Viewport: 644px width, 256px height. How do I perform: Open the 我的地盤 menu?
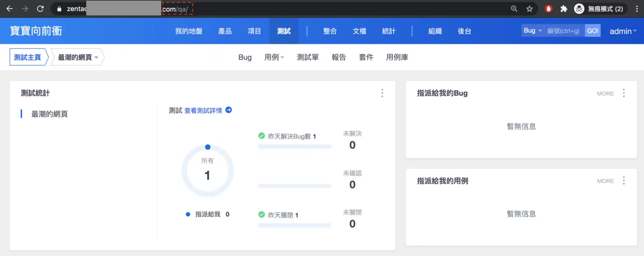point(189,31)
